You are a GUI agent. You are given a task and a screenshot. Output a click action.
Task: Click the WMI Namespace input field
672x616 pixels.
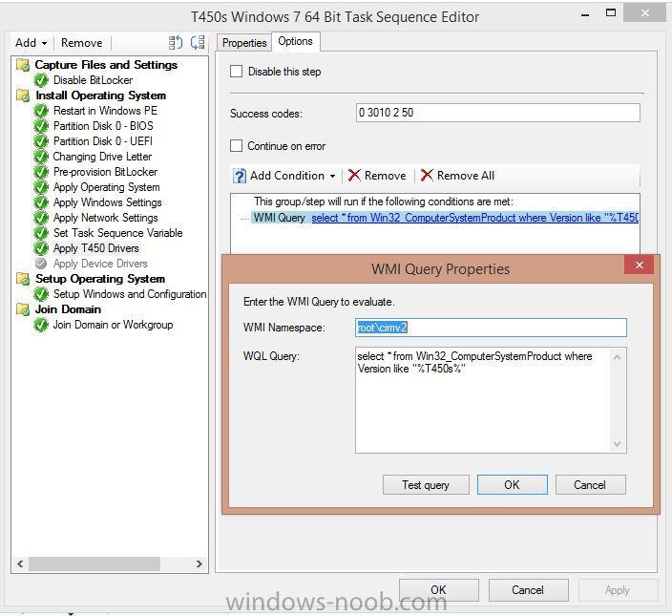point(491,328)
